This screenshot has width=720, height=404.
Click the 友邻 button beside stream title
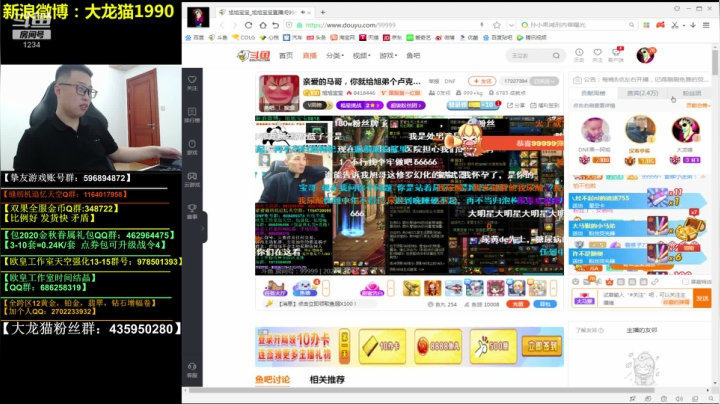[482, 81]
